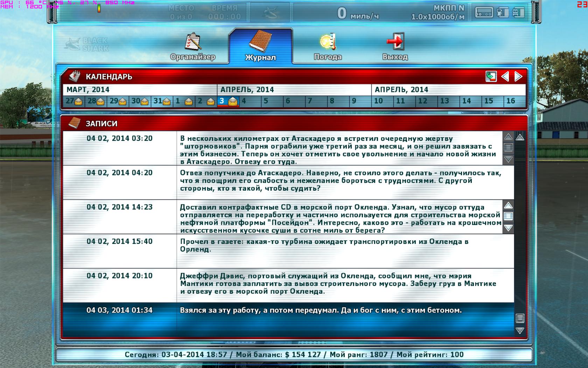Select the journal entry dated 04 02, 2014 20:10
The width and height of the screenshot is (588, 368).
pyautogui.click(x=288, y=286)
